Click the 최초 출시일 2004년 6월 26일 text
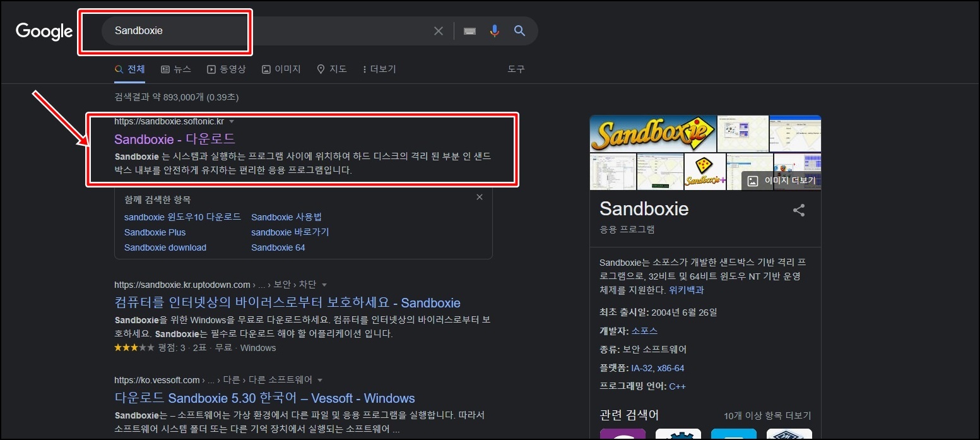Image resolution: width=980 pixels, height=440 pixels. pos(658,312)
